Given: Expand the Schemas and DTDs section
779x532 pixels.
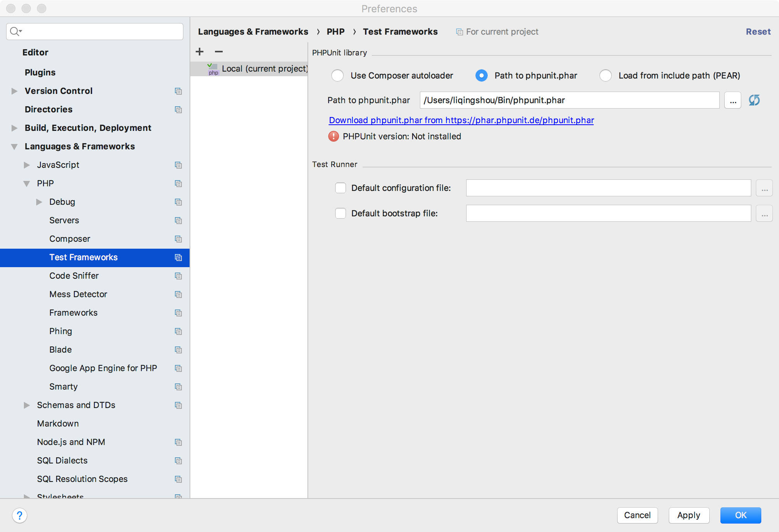Looking at the screenshot, I should [x=27, y=405].
